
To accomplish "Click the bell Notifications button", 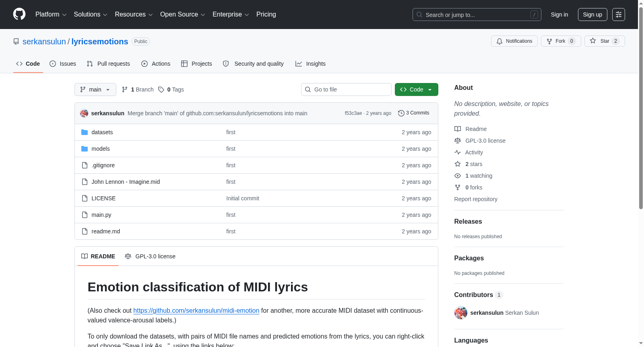I will pyautogui.click(x=514, y=41).
